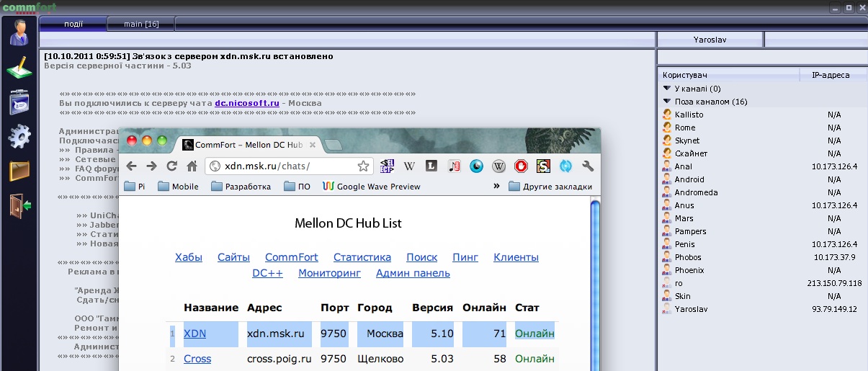Show hidden bookmarks with the double chevron
This screenshot has height=371, width=868.
(x=496, y=187)
